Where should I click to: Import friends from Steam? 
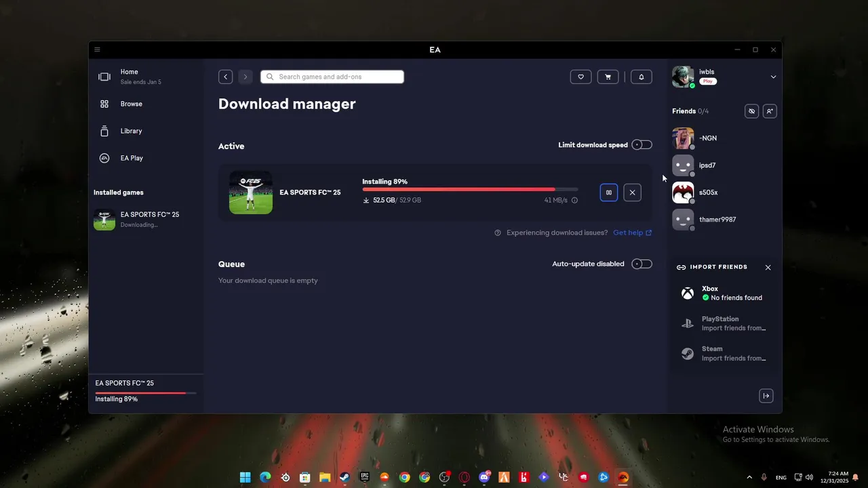(x=724, y=353)
